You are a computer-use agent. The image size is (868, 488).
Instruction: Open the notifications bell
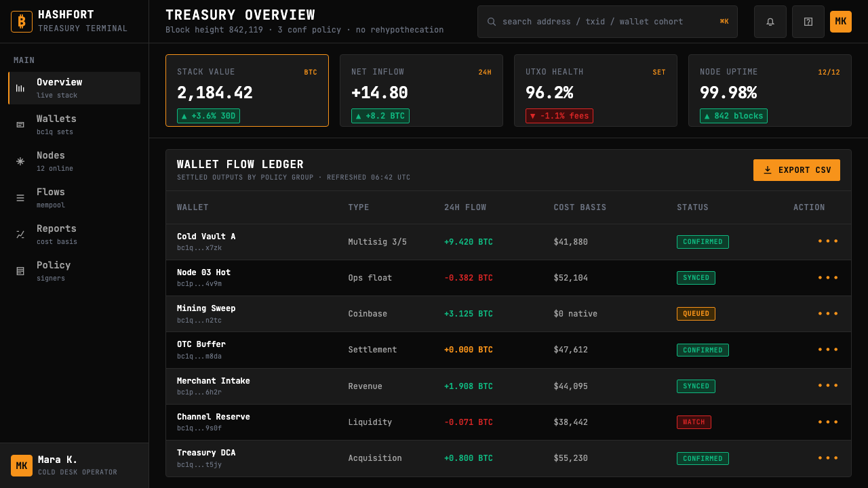pyautogui.click(x=770, y=22)
